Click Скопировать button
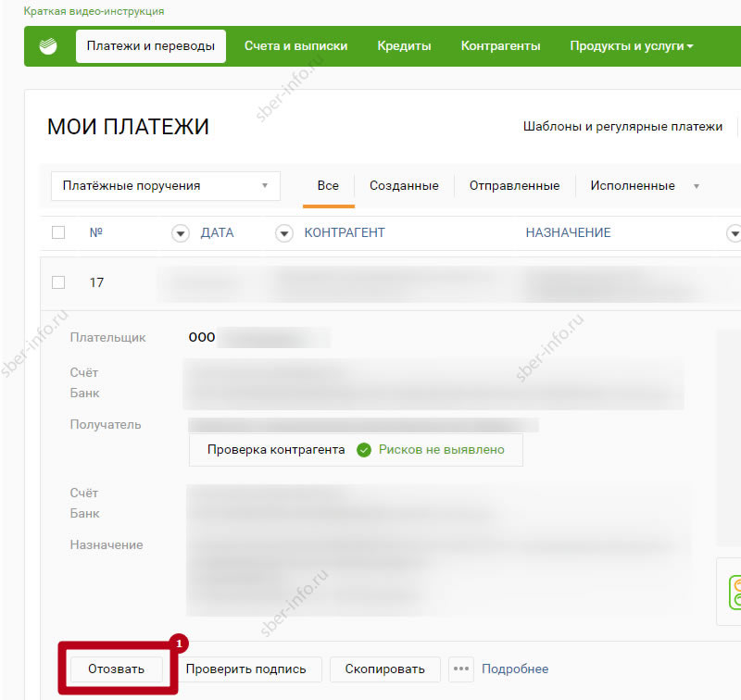This screenshot has height=700, width=741. coord(384,669)
